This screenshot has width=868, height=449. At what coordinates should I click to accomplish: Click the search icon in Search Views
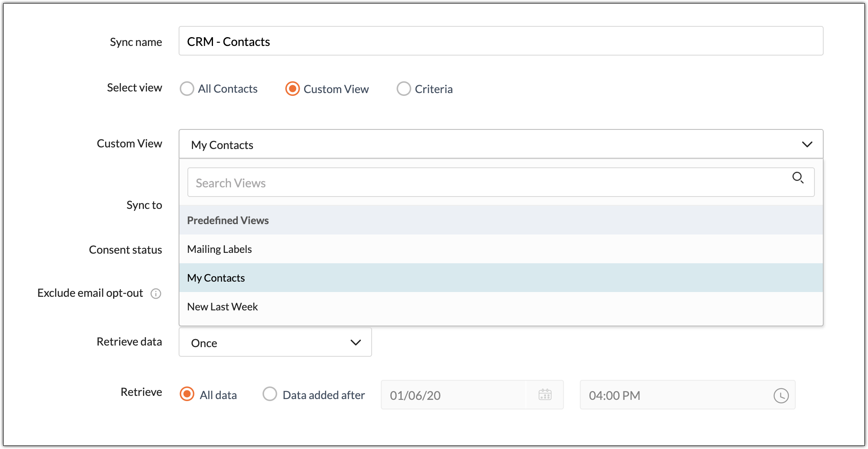[x=798, y=178]
